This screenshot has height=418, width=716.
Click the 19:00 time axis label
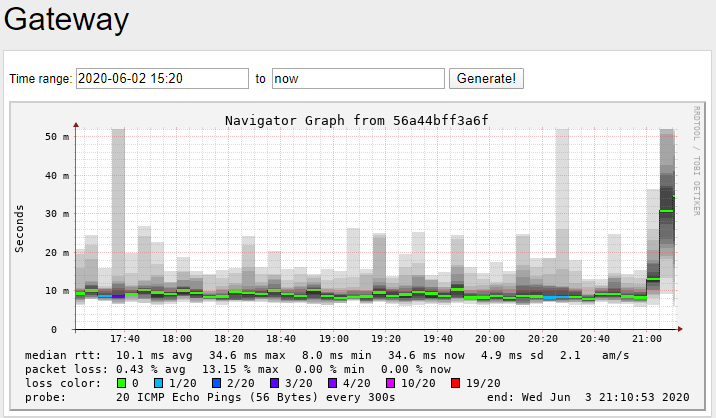click(x=334, y=339)
